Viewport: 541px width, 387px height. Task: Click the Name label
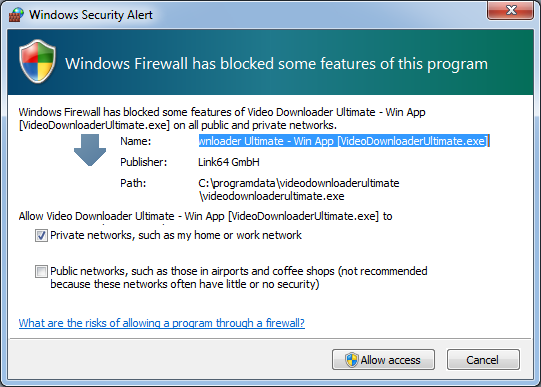tap(136, 141)
